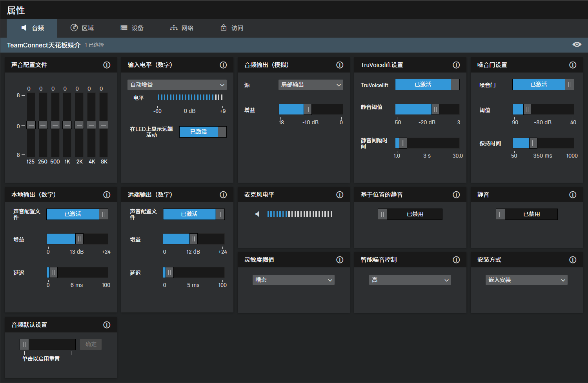588x383 pixels.
Task: Open info icon for 输入电平（数字）
Action: point(223,65)
